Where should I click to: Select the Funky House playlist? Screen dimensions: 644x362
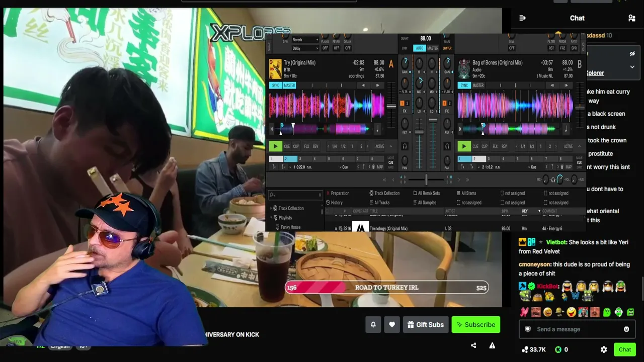pyautogui.click(x=291, y=227)
